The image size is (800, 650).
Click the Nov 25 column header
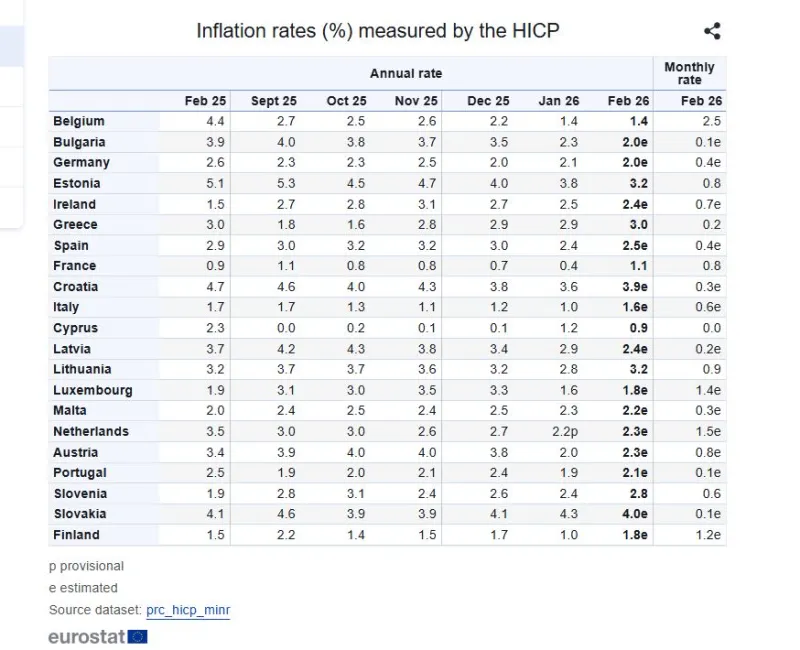(416, 101)
